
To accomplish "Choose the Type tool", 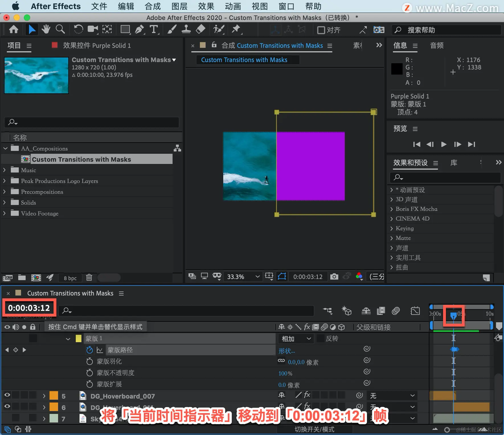I will [154, 29].
